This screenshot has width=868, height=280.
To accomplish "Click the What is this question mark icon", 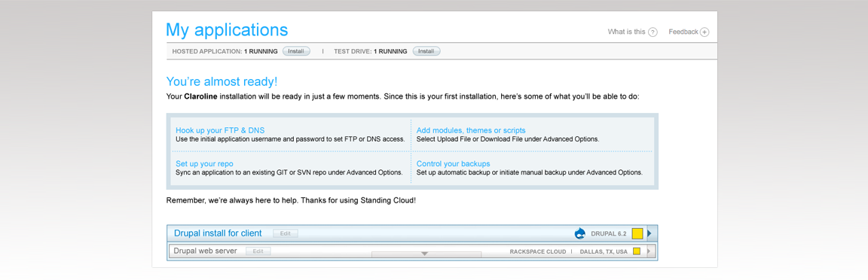I will [x=653, y=32].
